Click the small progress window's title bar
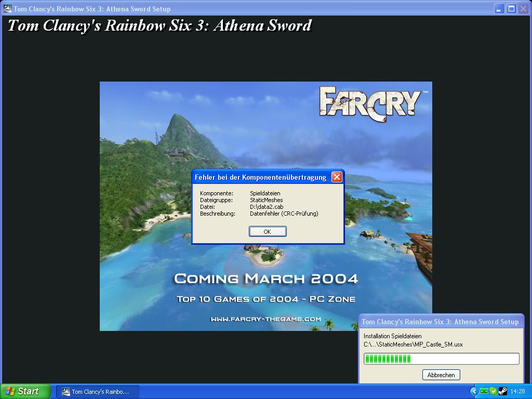This screenshot has height=399, width=532. [440, 322]
